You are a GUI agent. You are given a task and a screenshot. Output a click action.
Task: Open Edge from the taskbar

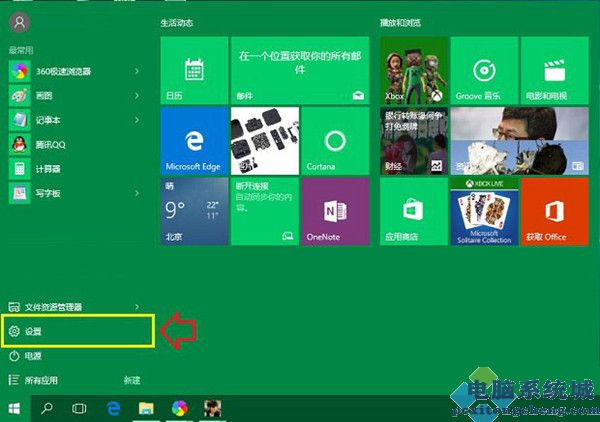click(113, 409)
